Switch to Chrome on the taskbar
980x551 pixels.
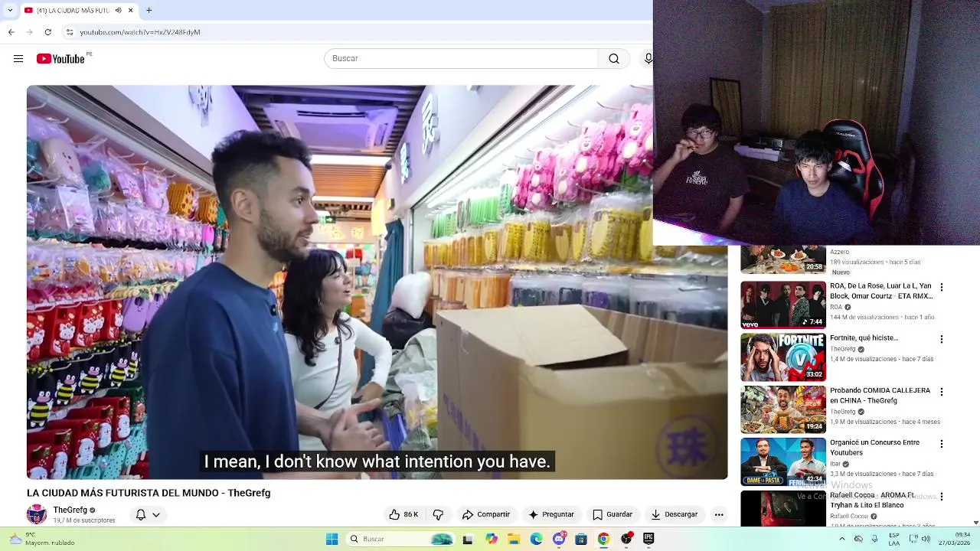coord(604,540)
